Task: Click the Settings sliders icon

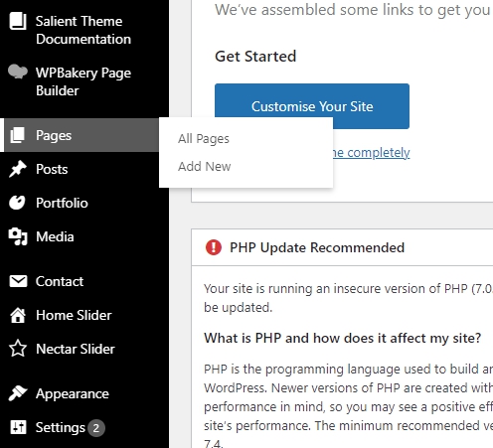Action: 18,427
